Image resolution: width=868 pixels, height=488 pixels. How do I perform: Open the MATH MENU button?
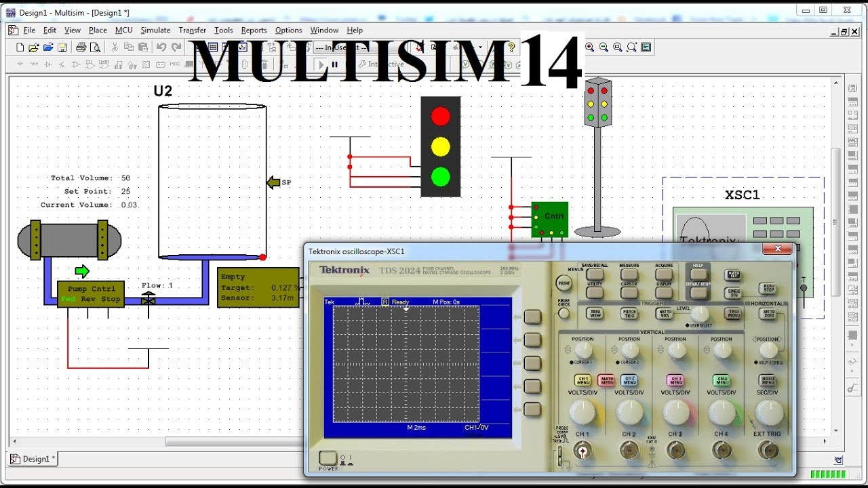(606, 381)
